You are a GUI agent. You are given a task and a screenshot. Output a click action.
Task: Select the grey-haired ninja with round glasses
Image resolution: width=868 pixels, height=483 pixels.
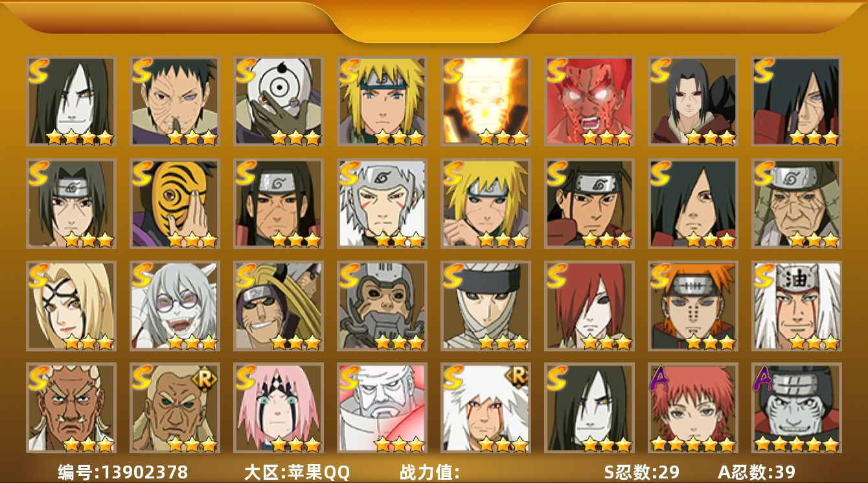pyautogui.click(x=174, y=305)
